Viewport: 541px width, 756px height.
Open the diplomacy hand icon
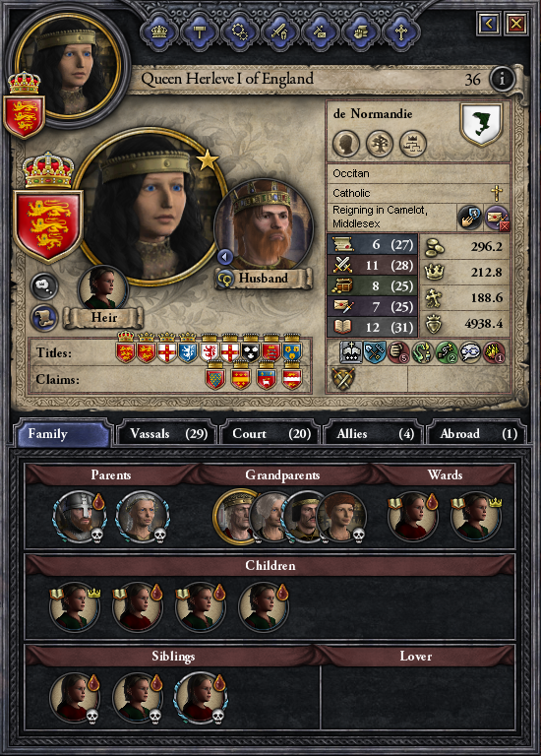point(469,218)
